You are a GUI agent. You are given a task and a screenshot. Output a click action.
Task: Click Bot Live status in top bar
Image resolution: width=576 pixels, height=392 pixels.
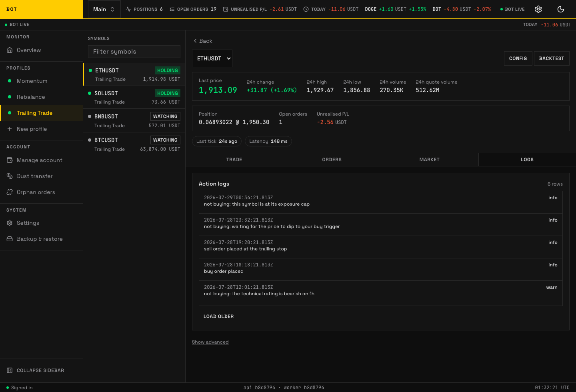click(512, 9)
